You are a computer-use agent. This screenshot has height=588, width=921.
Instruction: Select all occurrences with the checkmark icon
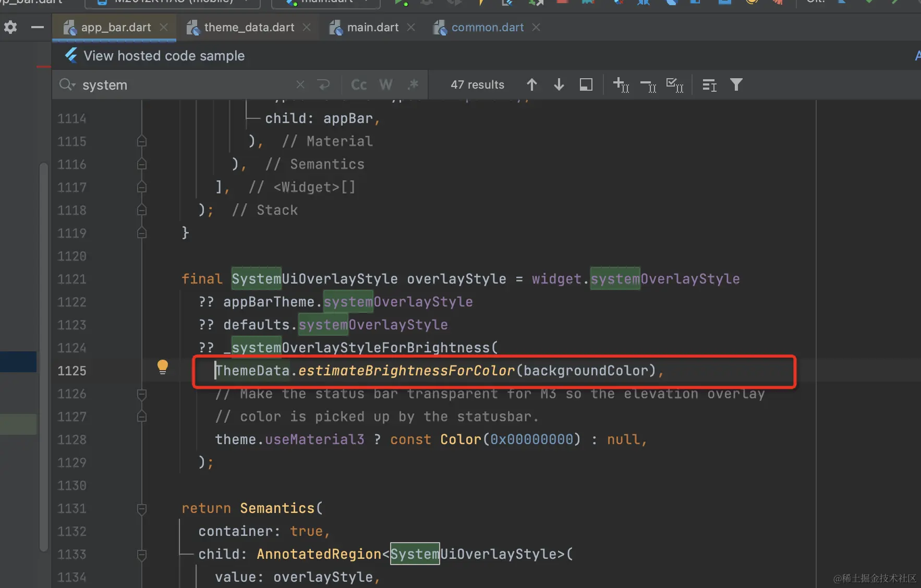(x=675, y=84)
